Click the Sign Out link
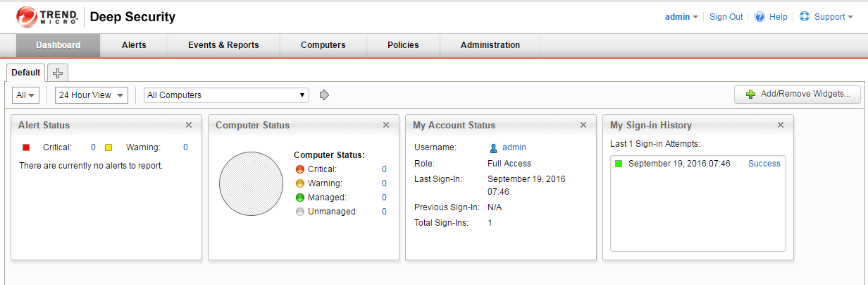Image resolution: width=868 pixels, height=285 pixels. click(726, 17)
